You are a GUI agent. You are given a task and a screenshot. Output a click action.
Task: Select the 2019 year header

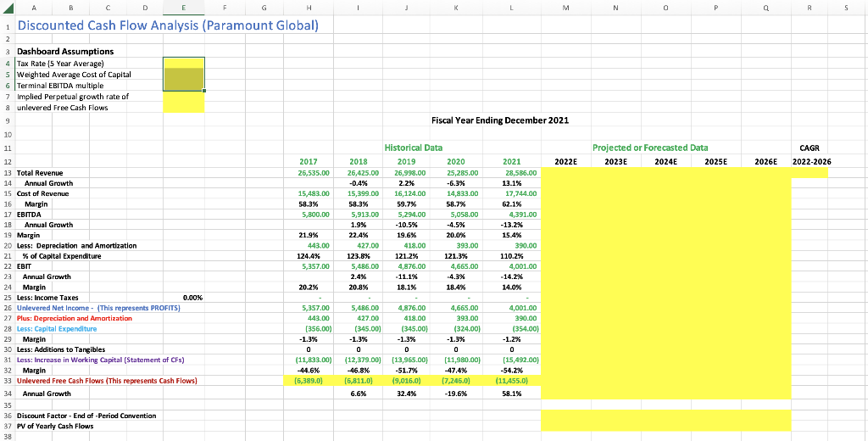pos(407,162)
